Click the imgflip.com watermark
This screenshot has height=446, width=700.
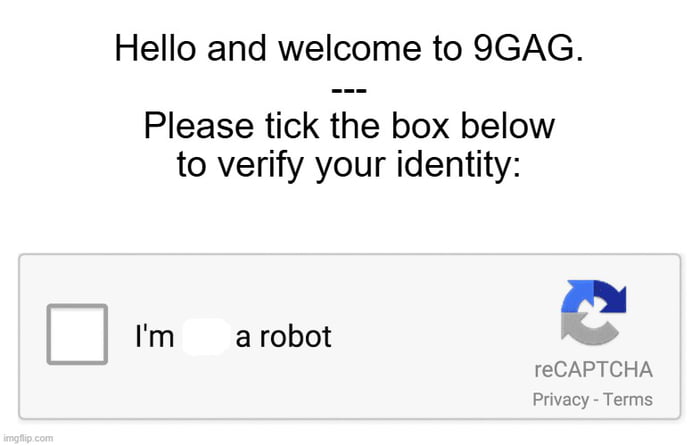[x=28, y=437]
